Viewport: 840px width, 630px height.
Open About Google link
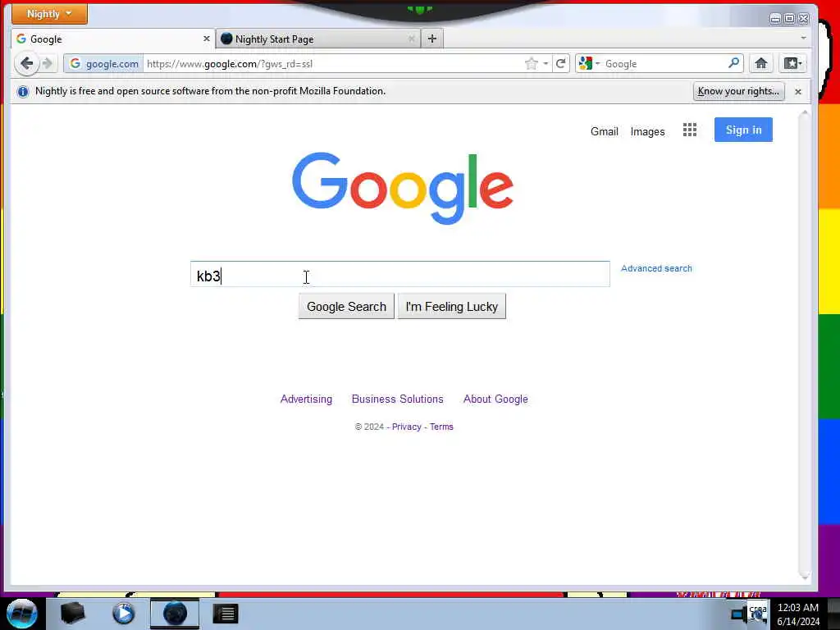pos(495,399)
